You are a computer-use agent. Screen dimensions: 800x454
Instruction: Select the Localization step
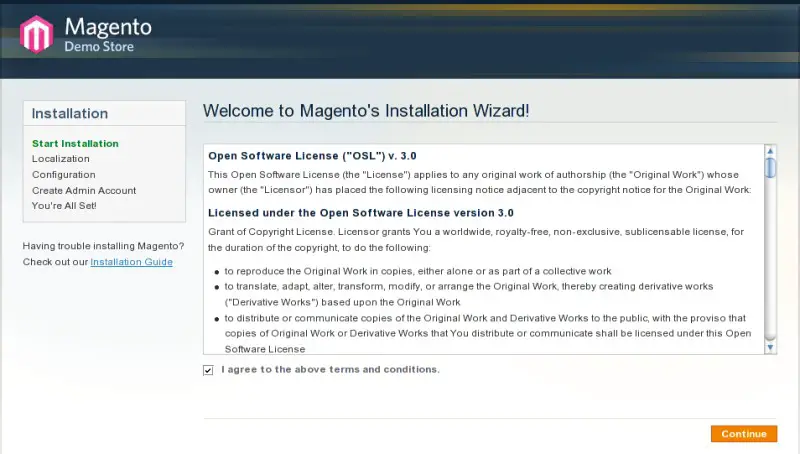tap(61, 159)
